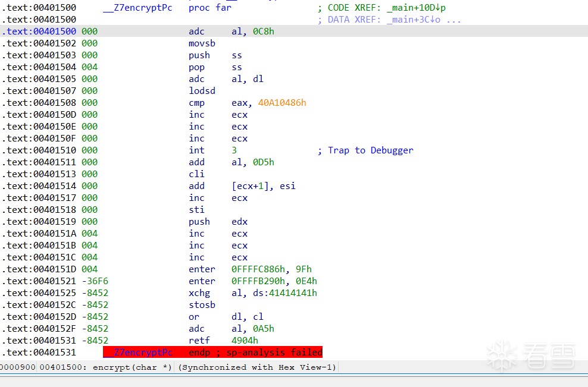
Task: Click the Trap to Debugger comment
Action: coord(371,150)
